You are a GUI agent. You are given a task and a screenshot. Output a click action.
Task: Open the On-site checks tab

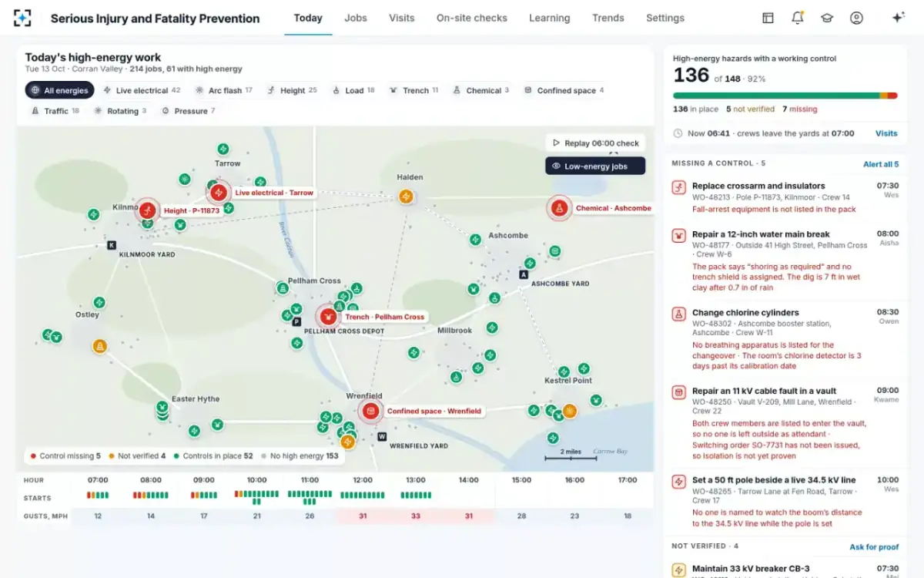472,18
